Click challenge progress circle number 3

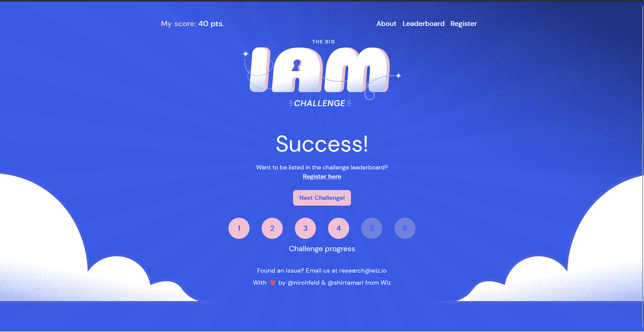click(x=305, y=228)
